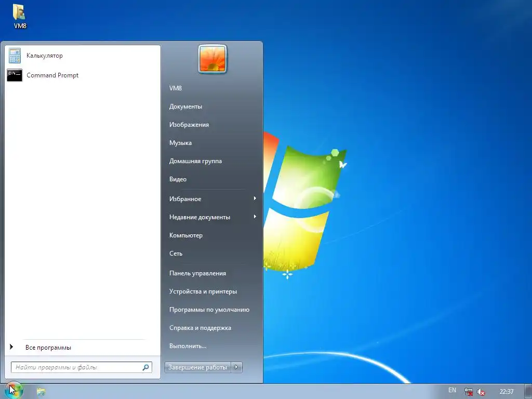Open Документы from Start menu
The width and height of the screenshot is (532, 399).
(x=185, y=107)
